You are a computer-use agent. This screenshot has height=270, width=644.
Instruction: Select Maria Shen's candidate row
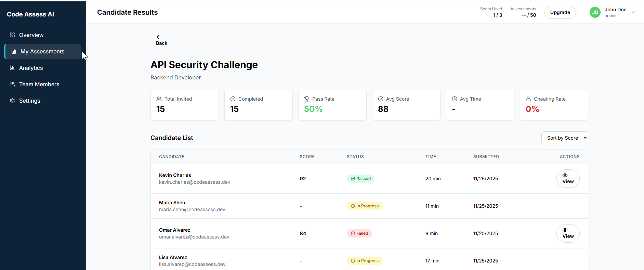tap(239, 206)
